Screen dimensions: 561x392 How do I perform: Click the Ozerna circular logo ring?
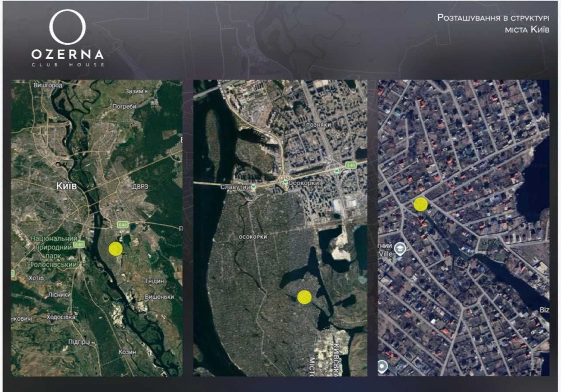point(68,27)
